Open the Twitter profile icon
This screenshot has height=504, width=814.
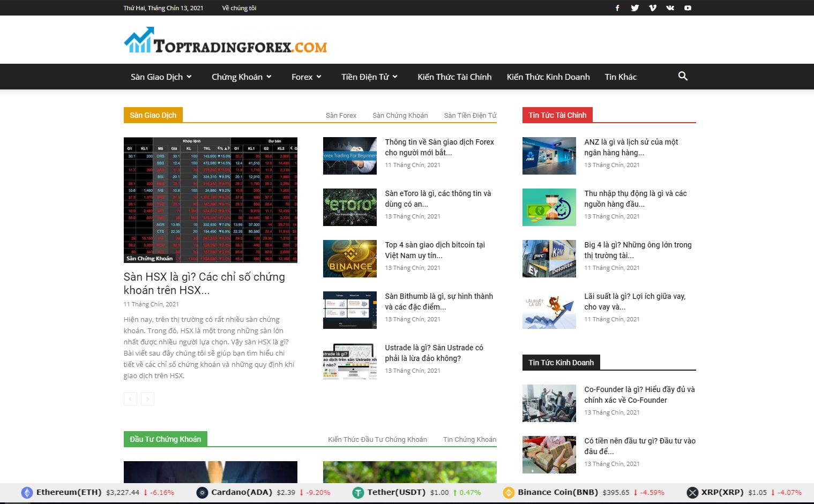635,8
